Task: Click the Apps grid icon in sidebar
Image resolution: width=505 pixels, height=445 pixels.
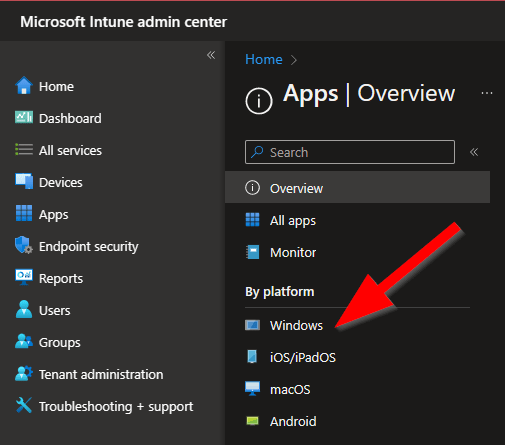Action: click(x=24, y=213)
